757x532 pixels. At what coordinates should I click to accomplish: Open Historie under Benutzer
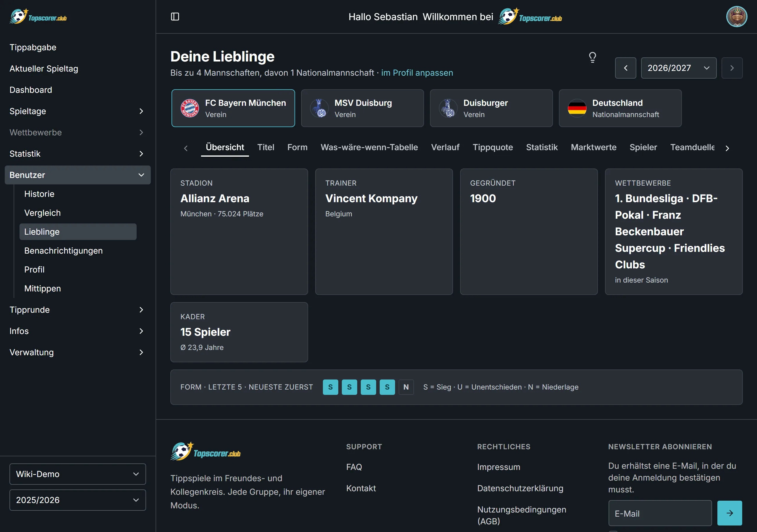click(78, 194)
